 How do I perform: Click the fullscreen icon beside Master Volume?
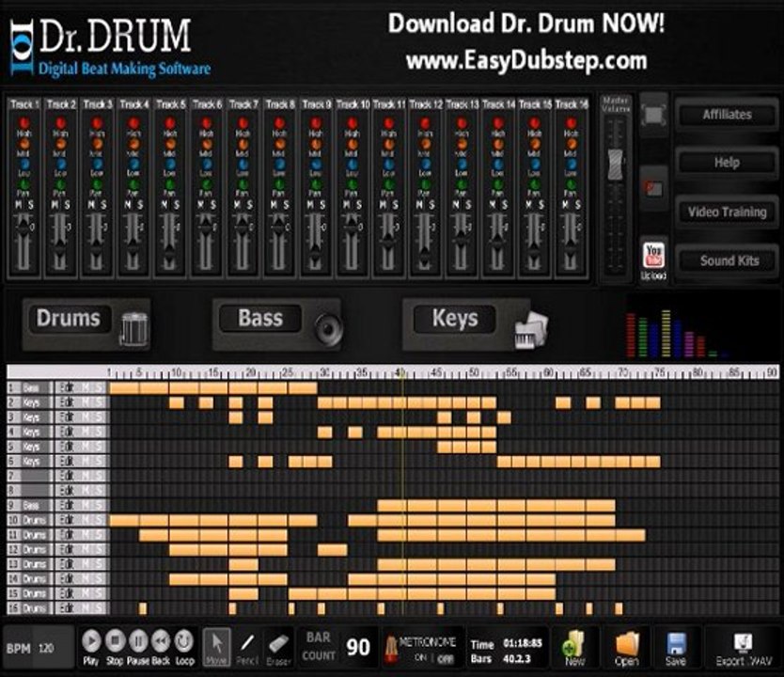tap(654, 115)
